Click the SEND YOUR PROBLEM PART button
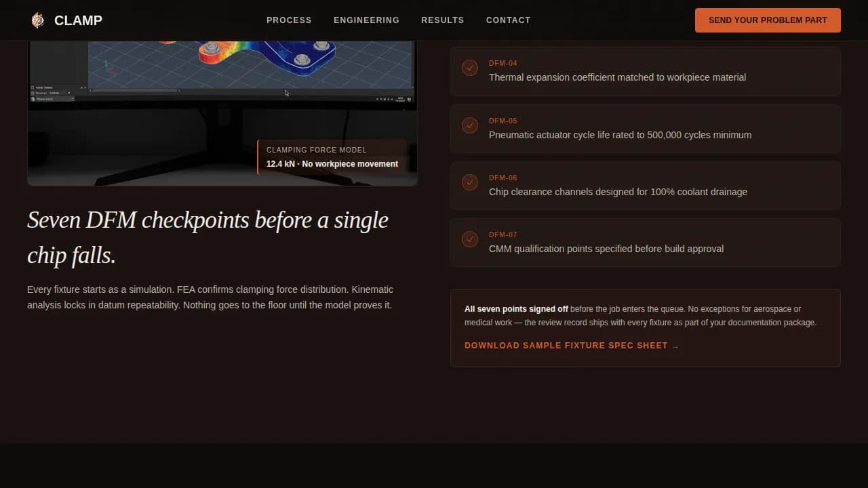The height and width of the screenshot is (488, 868). 767,20
